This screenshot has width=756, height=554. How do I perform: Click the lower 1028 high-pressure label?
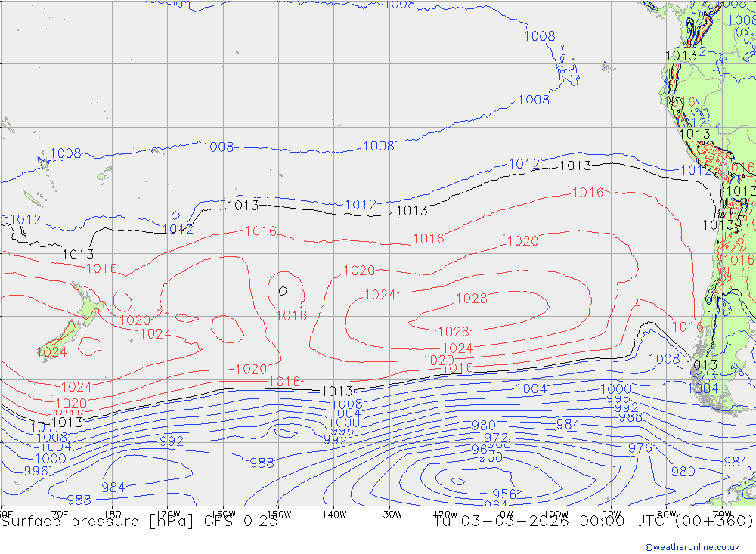click(x=453, y=332)
